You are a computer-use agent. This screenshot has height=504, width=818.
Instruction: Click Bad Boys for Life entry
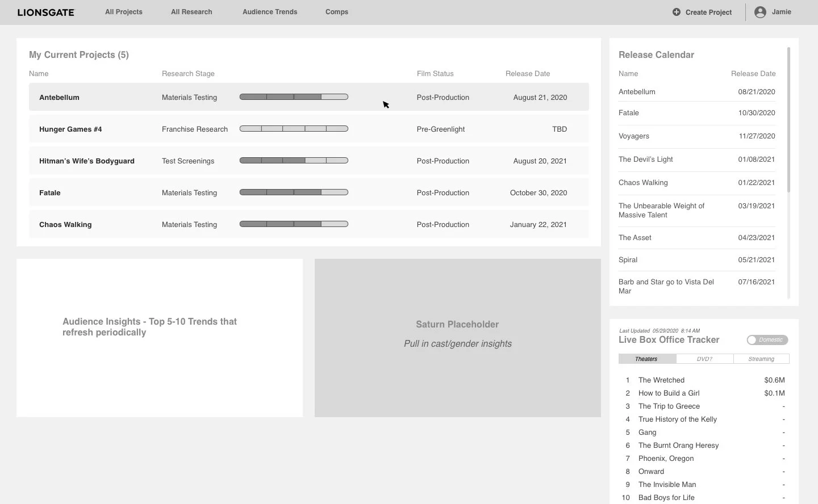[666, 498]
